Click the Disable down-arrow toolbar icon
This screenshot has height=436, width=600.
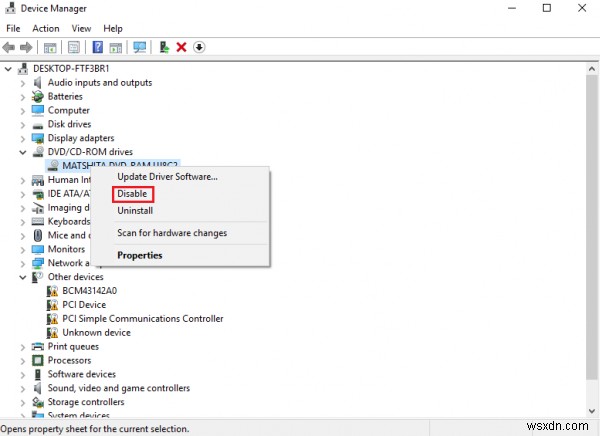199,47
